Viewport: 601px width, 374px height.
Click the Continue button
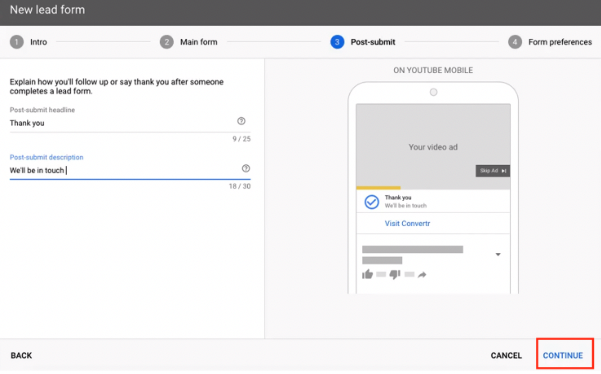point(563,356)
